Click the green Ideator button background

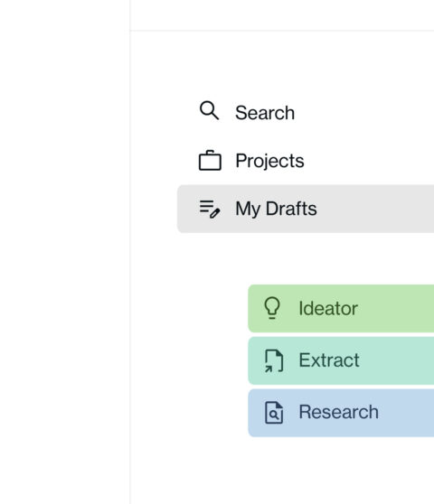[341, 308]
